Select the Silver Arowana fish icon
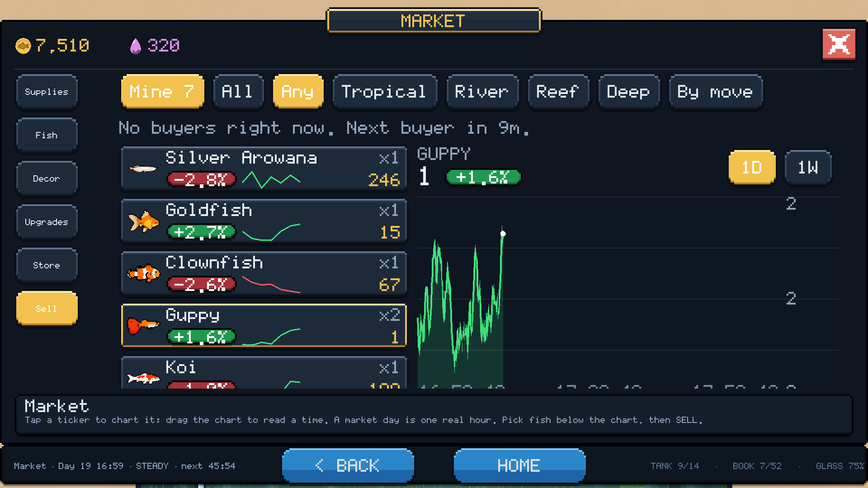 [x=143, y=169]
